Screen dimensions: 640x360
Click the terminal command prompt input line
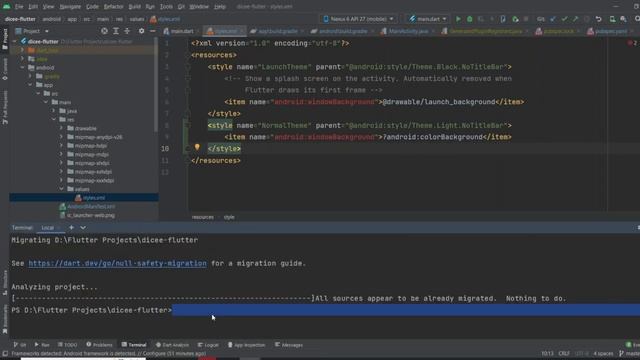325,310
